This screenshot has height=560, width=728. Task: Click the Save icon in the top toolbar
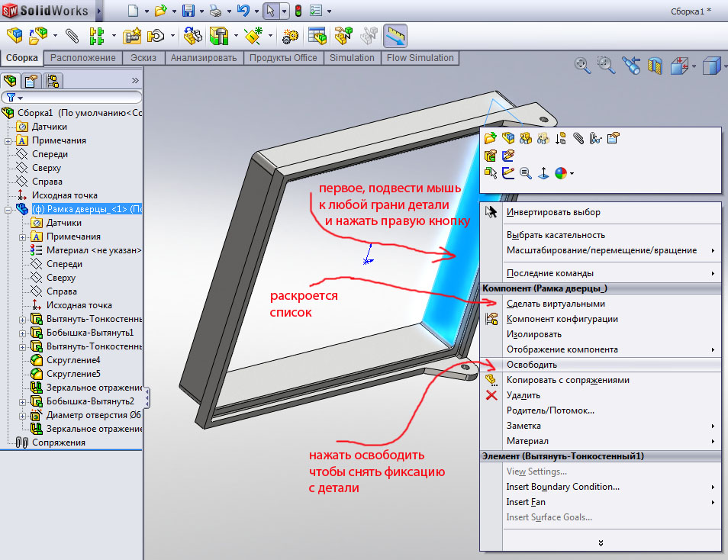[188, 11]
